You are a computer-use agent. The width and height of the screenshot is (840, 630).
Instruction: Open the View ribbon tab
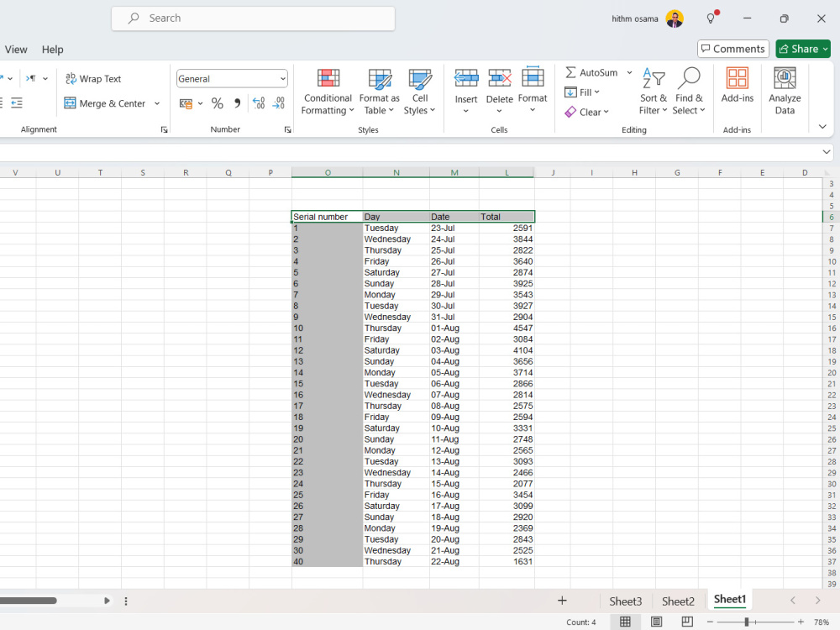coord(15,50)
